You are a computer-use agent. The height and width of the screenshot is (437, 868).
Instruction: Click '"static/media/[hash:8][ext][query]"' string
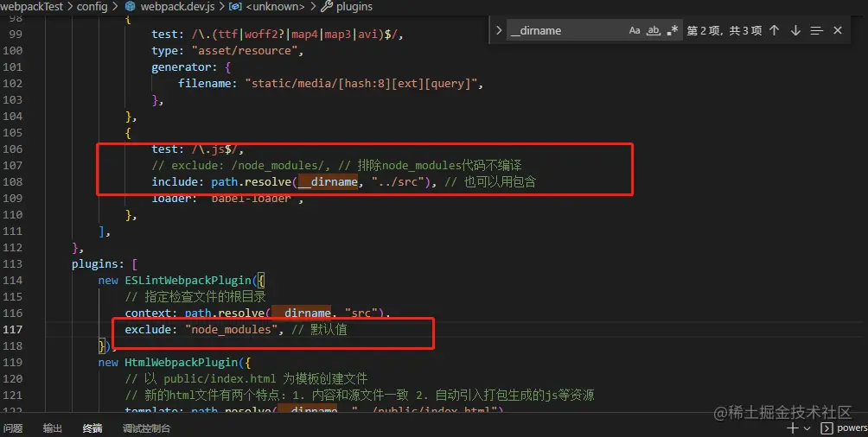coord(361,84)
